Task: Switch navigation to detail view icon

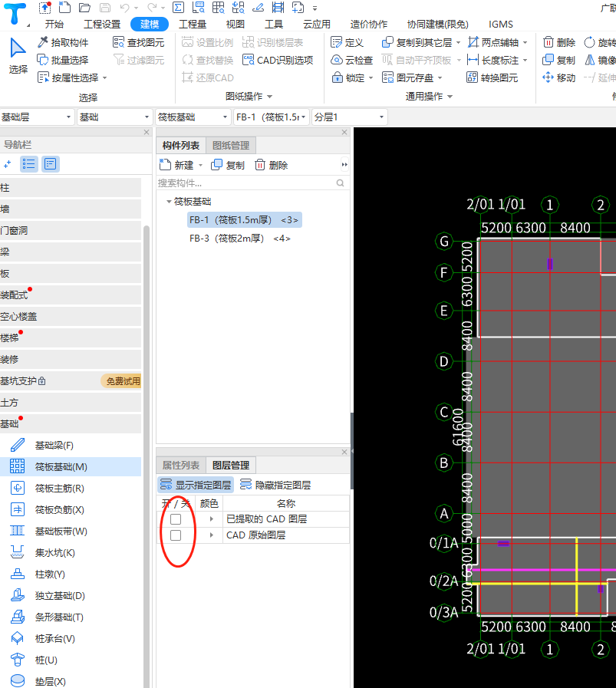Action: pos(51,164)
